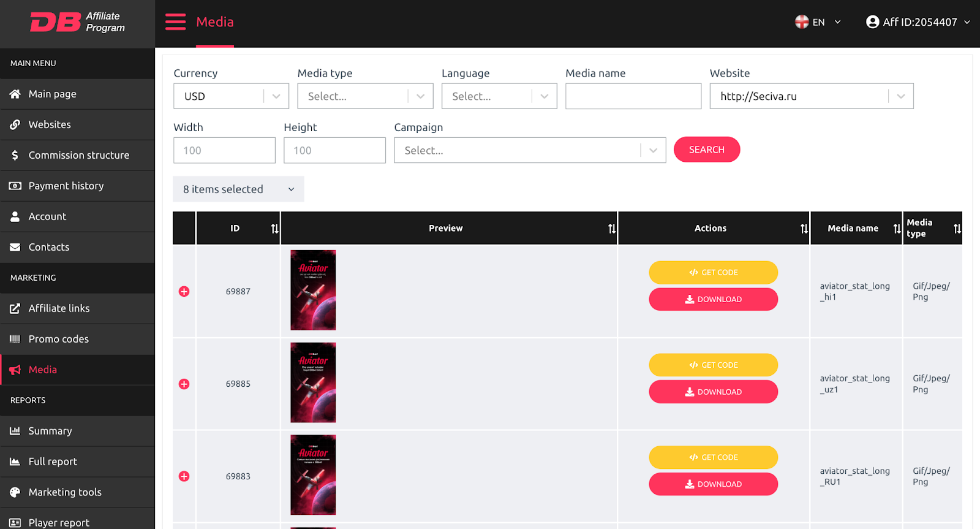The width and height of the screenshot is (980, 529).
Task: Click DOWNLOAD for media 69885
Action: click(x=714, y=392)
